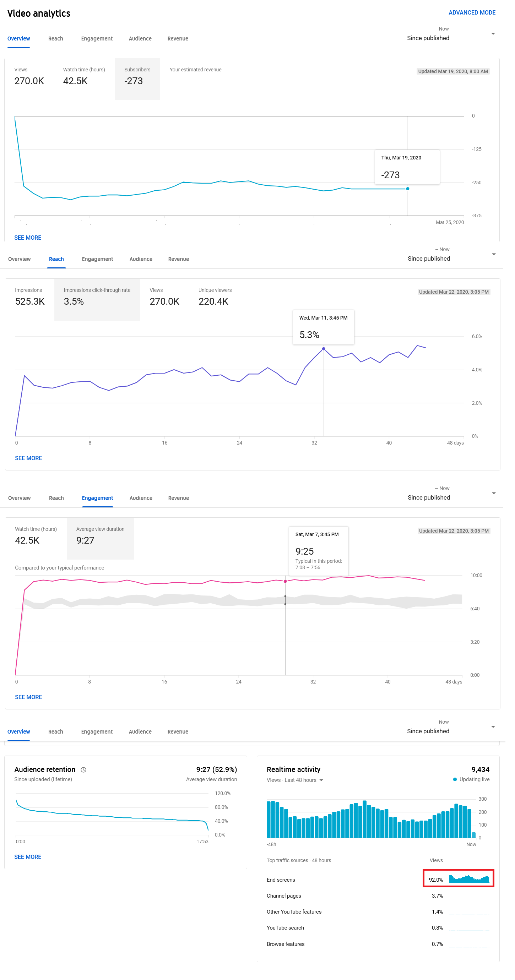
Task: Click Updated Mar 19, 2020, 8:00 AM label
Action: [453, 71]
